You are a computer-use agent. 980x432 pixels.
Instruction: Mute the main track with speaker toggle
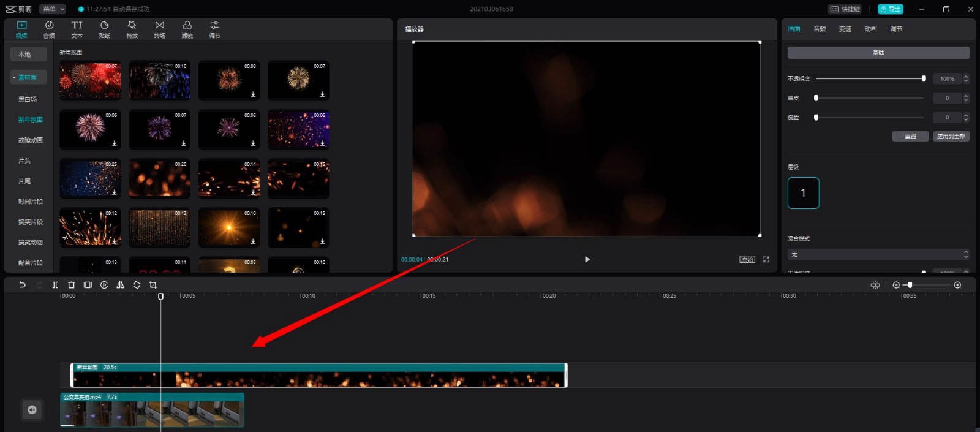[32, 410]
